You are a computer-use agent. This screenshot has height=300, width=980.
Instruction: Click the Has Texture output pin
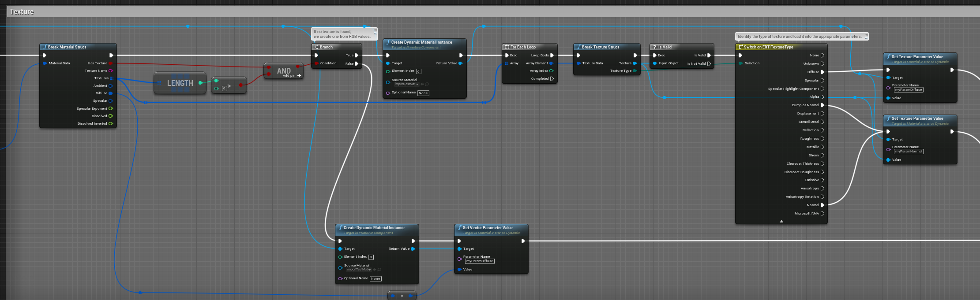click(110, 63)
